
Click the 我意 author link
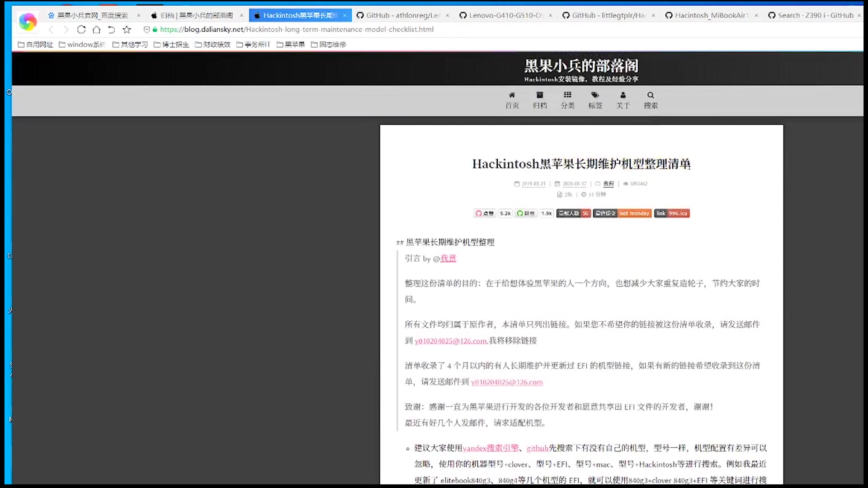point(448,258)
